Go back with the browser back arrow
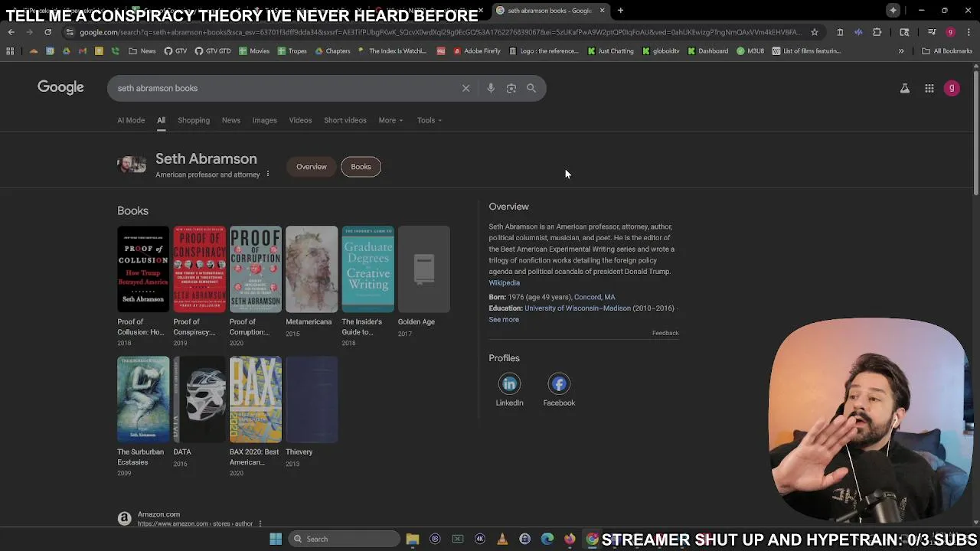The image size is (980, 551). 11,32
